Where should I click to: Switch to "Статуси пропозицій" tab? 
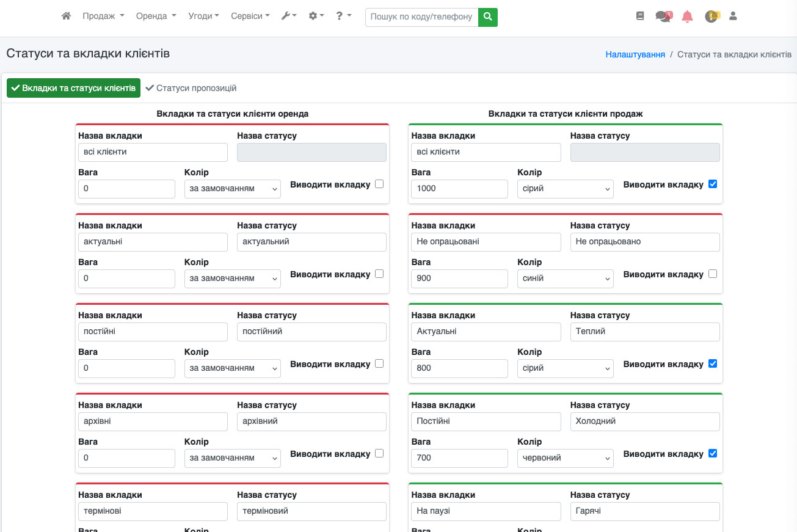coord(191,88)
